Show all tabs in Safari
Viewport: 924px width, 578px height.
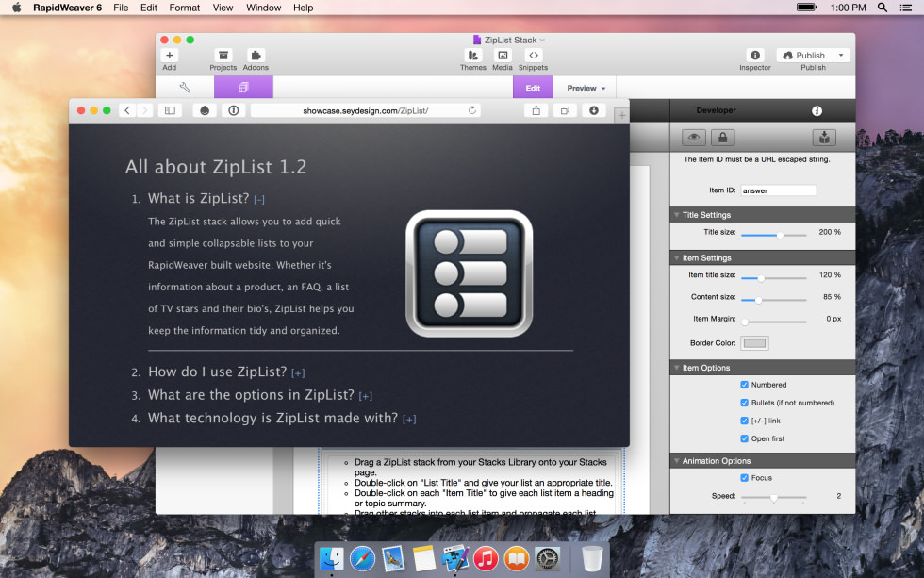565,110
